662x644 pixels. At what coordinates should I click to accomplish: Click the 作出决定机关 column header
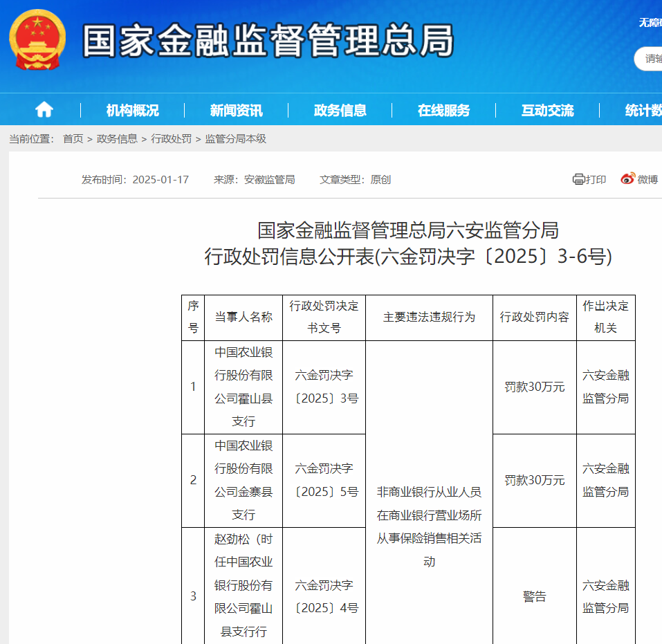click(x=606, y=317)
